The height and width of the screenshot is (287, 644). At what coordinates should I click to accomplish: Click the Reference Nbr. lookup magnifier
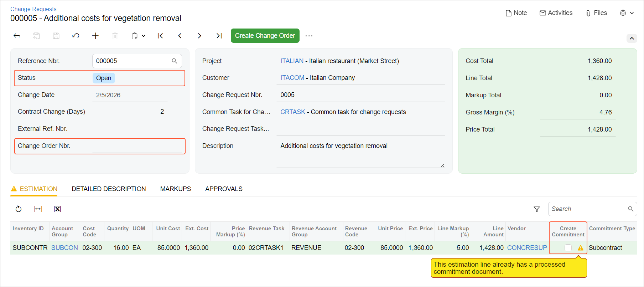click(x=175, y=61)
